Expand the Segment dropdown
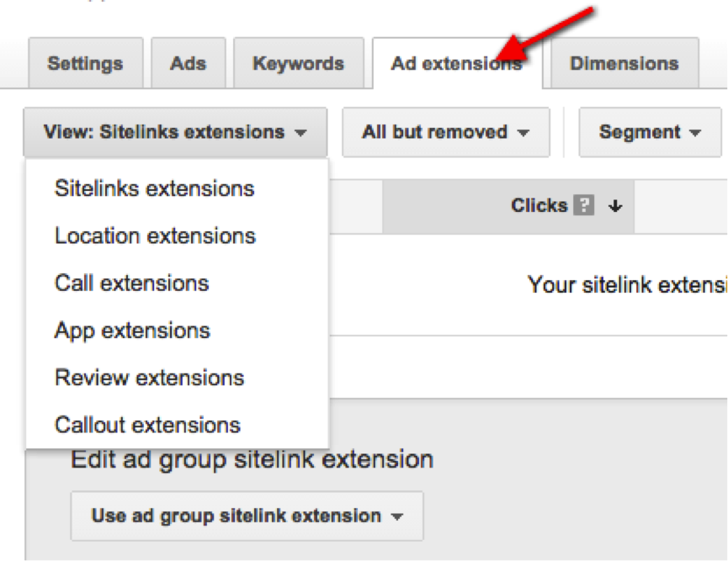728x561 pixels. click(x=650, y=132)
